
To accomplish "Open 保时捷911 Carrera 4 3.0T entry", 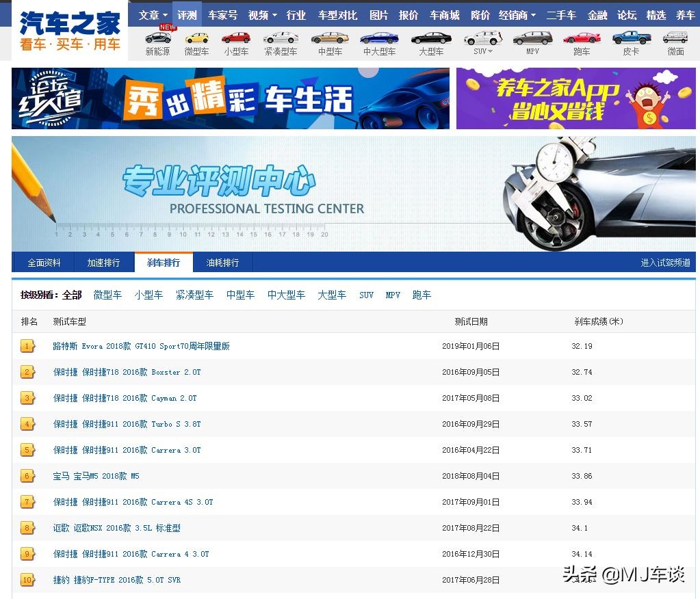I will (131, 554).
